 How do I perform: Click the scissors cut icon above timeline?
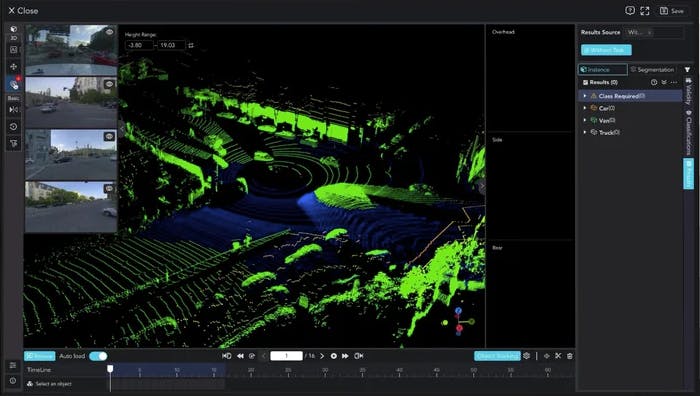point(558,356)
